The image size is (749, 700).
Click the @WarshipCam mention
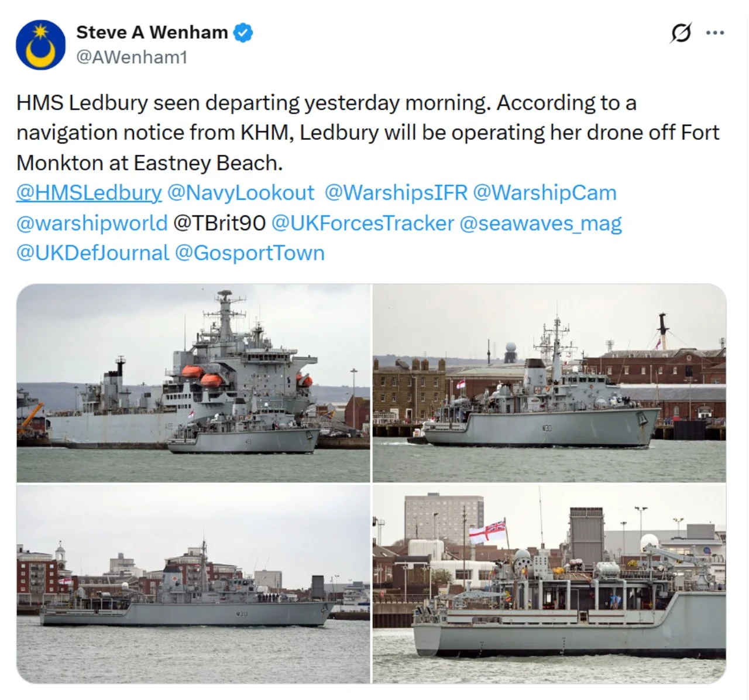coord(544,193)
